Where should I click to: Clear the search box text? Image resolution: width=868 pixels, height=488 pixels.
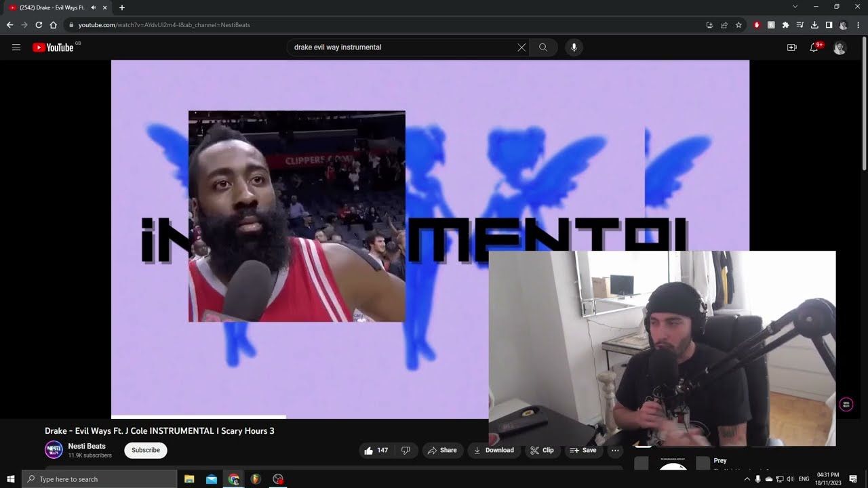pos(521,47)
